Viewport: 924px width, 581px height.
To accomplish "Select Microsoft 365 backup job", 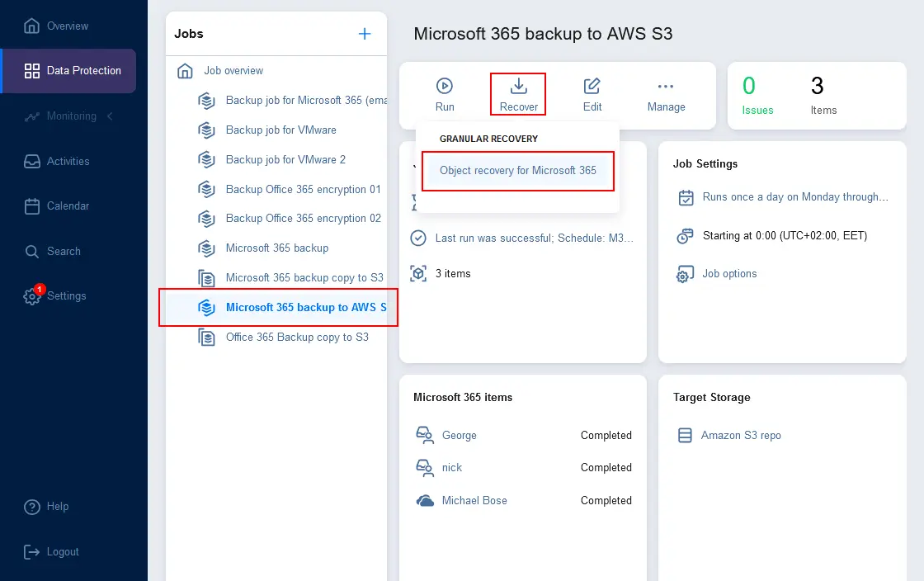I will point(263,248).
